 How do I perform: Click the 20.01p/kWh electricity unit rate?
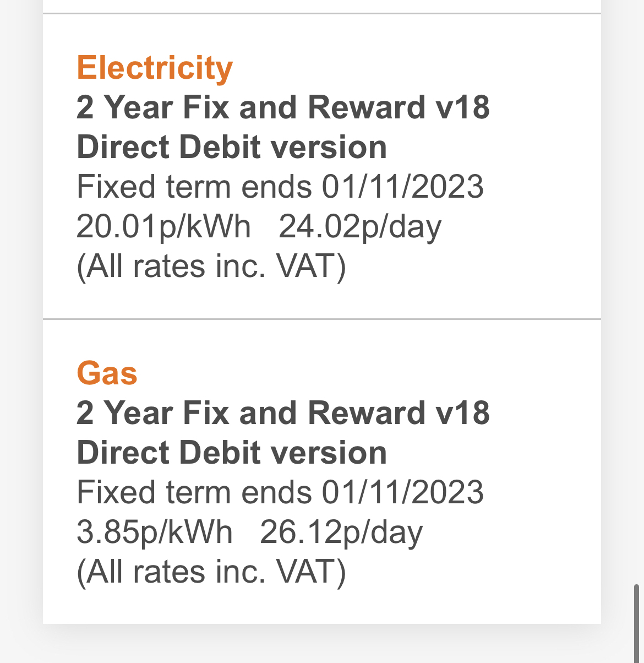click(163, 227)
